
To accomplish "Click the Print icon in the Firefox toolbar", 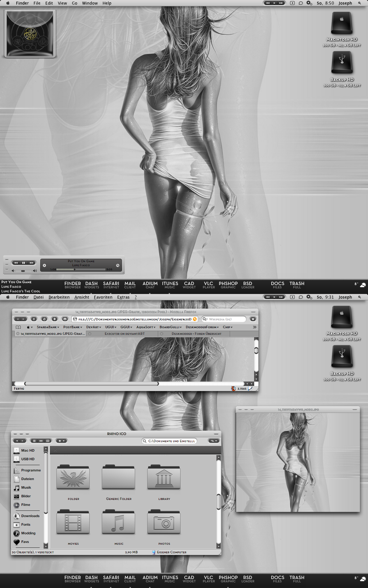I will 65,319.
